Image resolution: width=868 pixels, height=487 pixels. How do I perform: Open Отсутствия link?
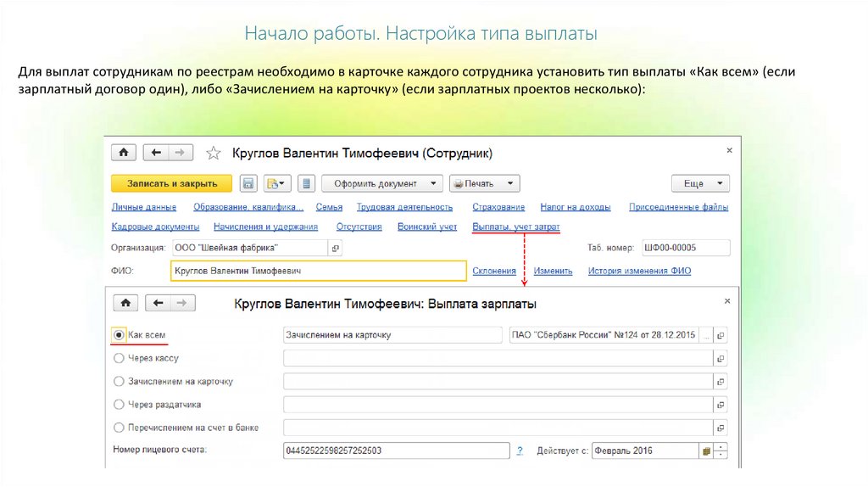pos(359,227)
